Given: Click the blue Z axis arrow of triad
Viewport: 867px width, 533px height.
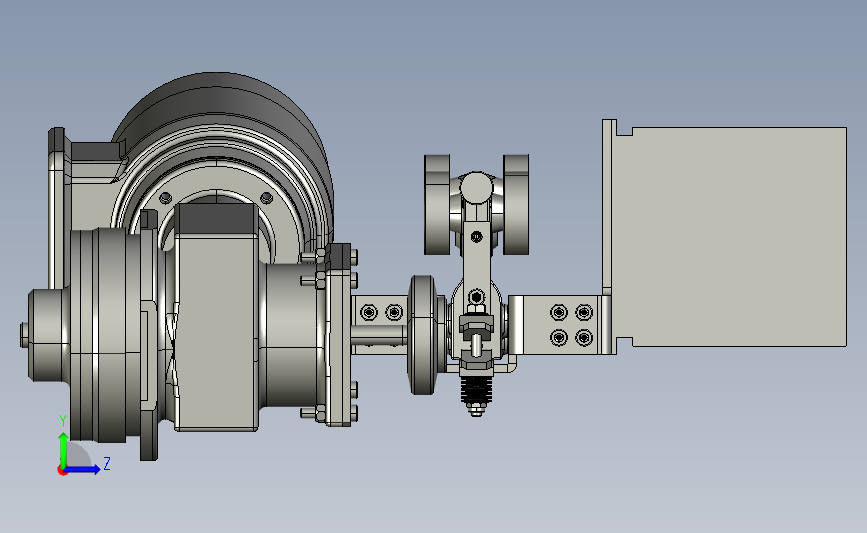Looking at the screenshot, I should (x=82, y=470).
